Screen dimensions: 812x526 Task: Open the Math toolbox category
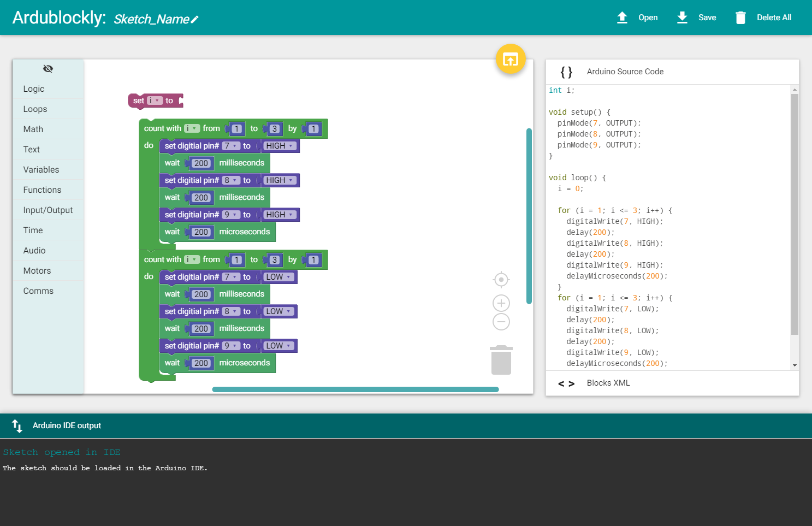point(48,129)
